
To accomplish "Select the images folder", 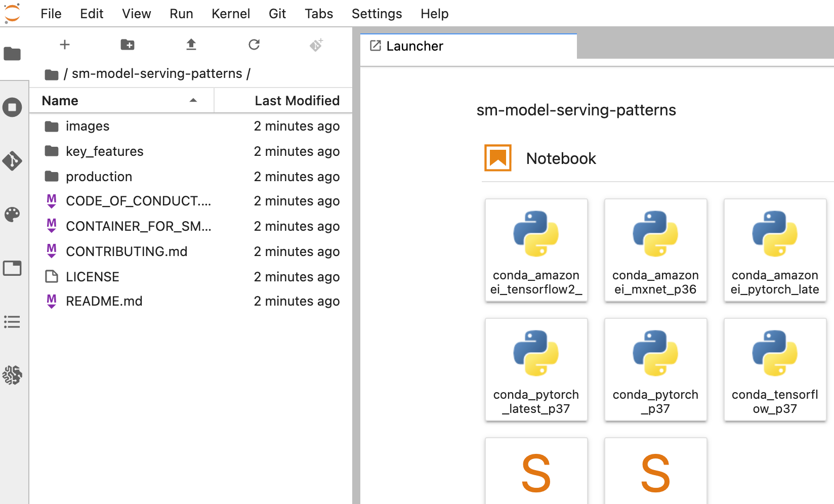I will tap(191, 126).
